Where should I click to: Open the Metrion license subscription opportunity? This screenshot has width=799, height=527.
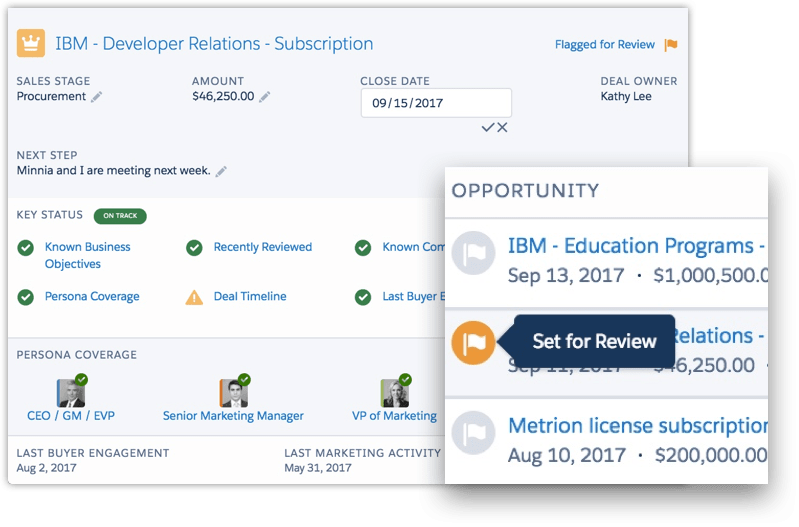coord(638,426)
